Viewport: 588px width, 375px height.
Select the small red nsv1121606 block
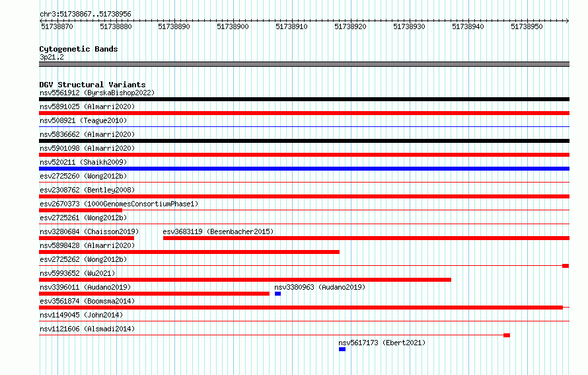(x=507, y=335)
